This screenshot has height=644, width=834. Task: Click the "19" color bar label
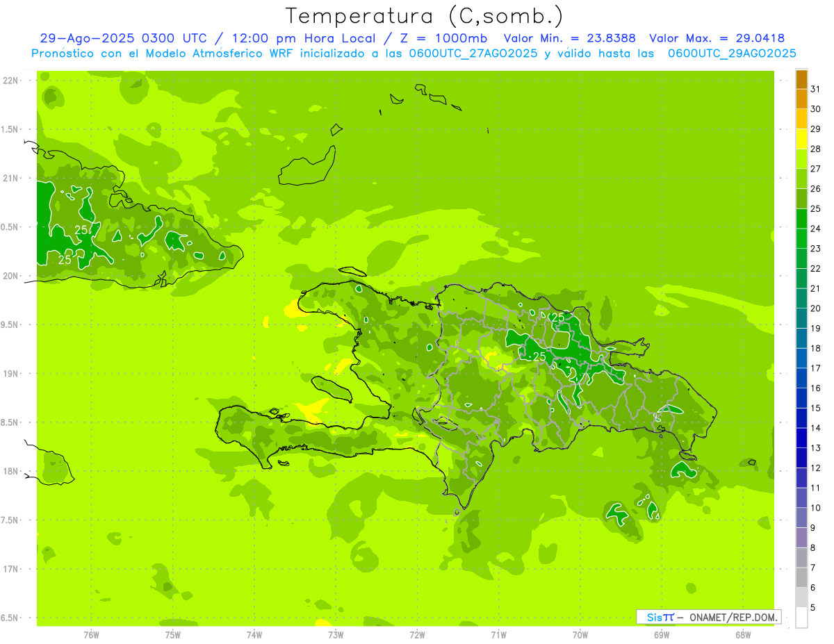tap(815, 329)
